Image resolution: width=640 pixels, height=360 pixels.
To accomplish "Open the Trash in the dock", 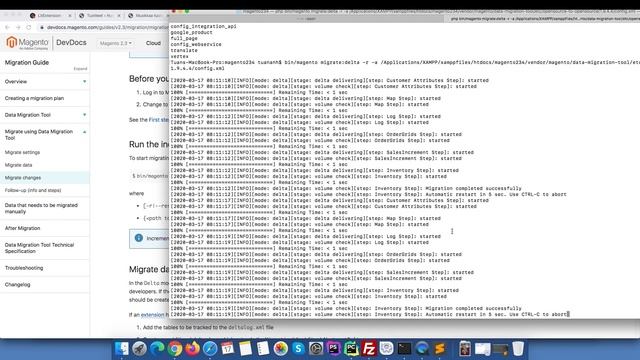I will click(x=518, y=349).
